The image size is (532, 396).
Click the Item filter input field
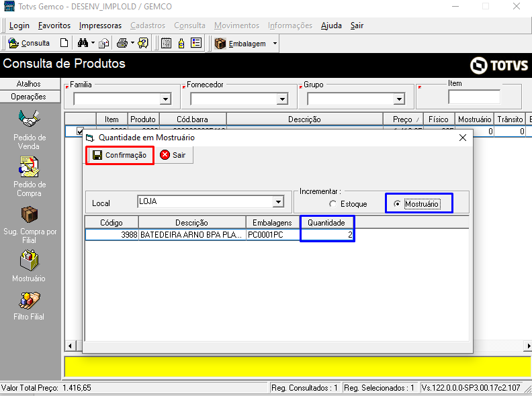pyautogui.click(x=474, y=97)
